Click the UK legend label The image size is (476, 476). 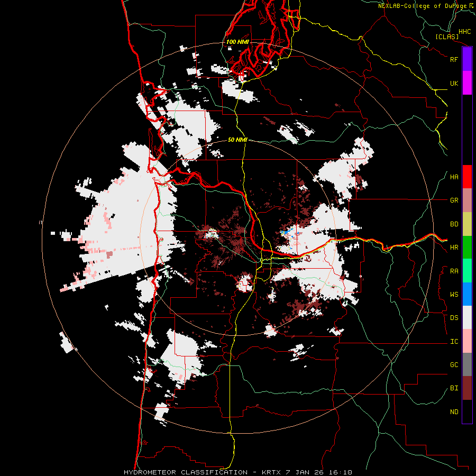pyautogui.click(x=454, y=83)
